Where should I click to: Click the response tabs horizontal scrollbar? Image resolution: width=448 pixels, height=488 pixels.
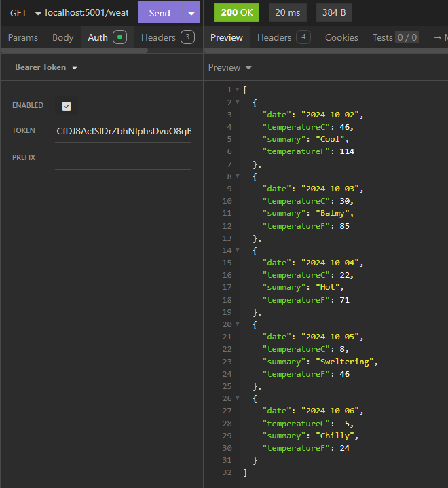pos(326,50)
